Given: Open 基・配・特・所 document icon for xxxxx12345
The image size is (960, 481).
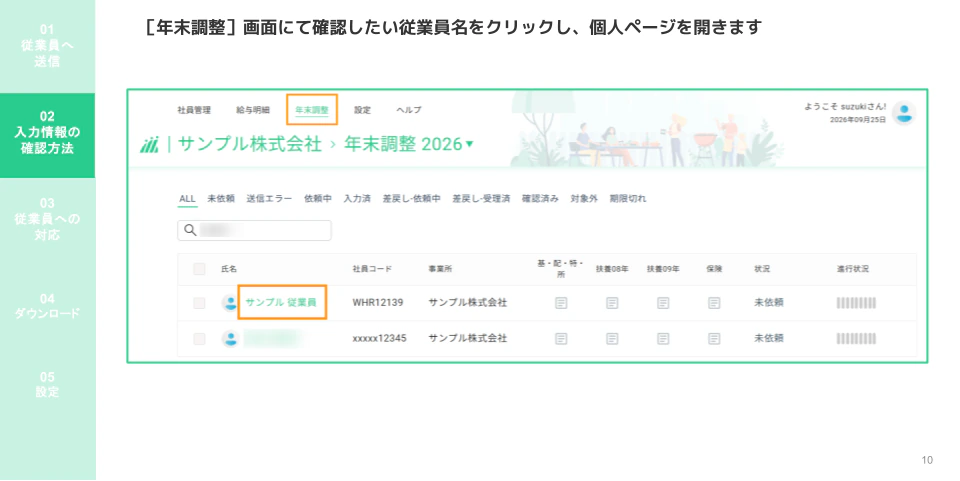Looking at the screenshot, I should (x=561, y=338).
